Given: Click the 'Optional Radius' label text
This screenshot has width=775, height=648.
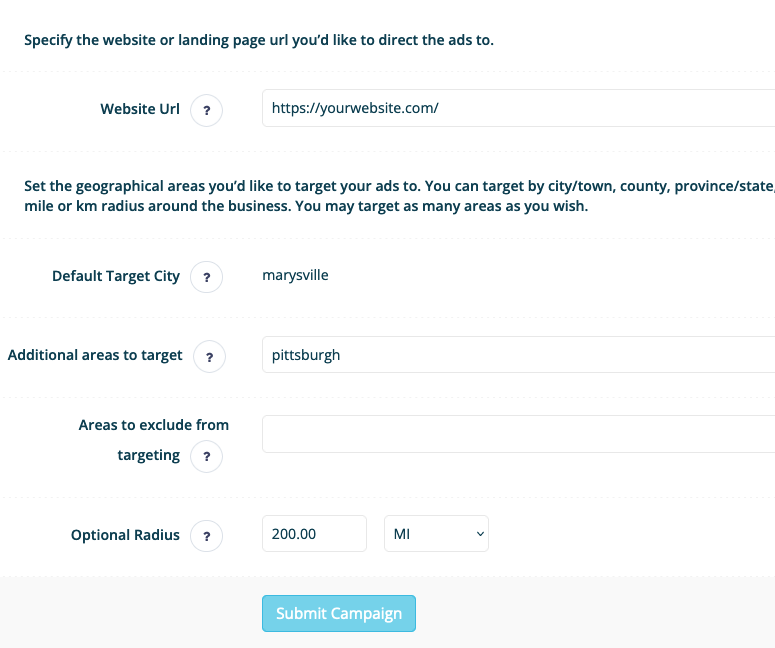Looking at the screenshot, I should click(125, 535).
